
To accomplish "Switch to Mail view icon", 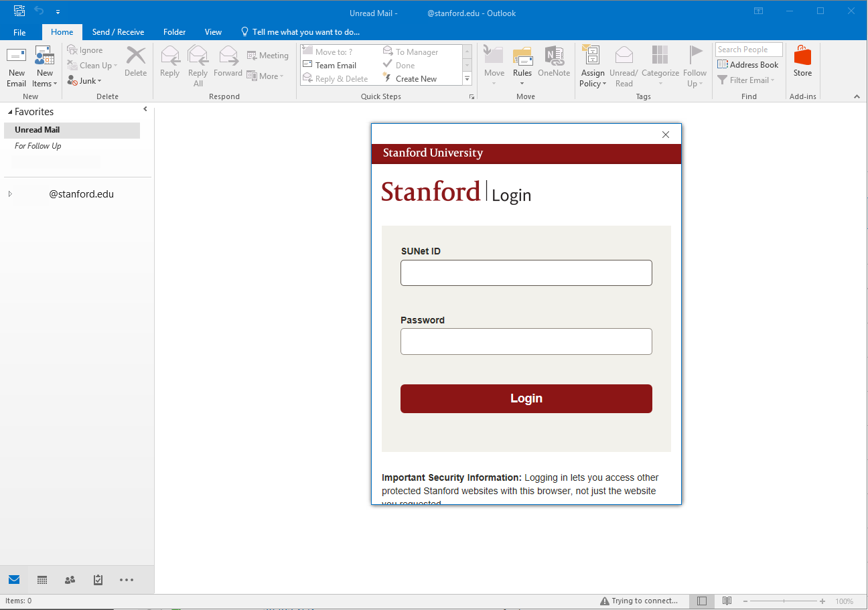I will (14, 580).
